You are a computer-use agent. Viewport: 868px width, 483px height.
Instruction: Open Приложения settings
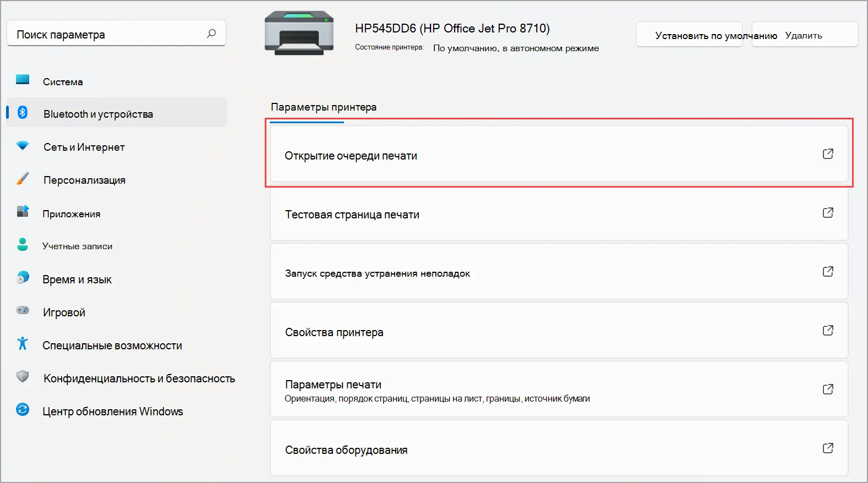pos(116,213)
